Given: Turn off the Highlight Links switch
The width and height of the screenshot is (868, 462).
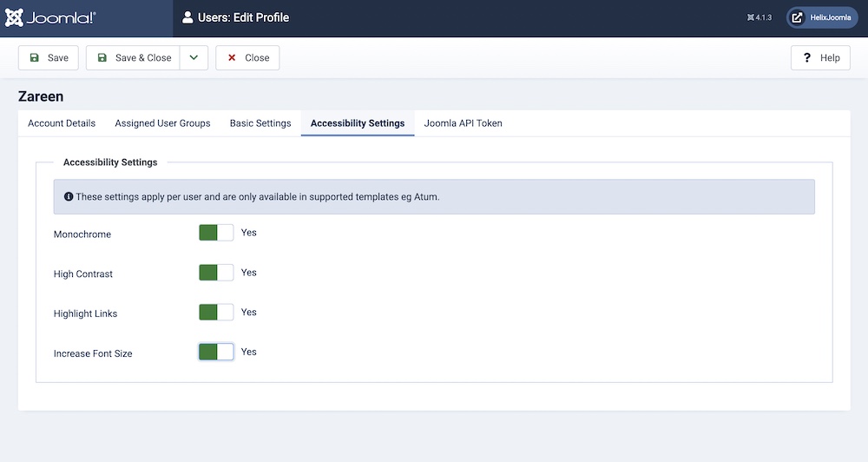Looking at the screenshot, I should pyautogui.click(x=216, y=313).
